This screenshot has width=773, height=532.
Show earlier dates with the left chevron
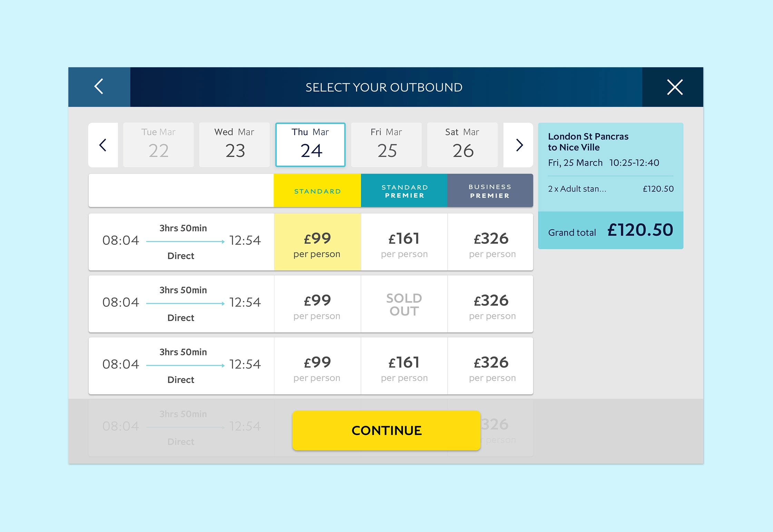[103, 145]
